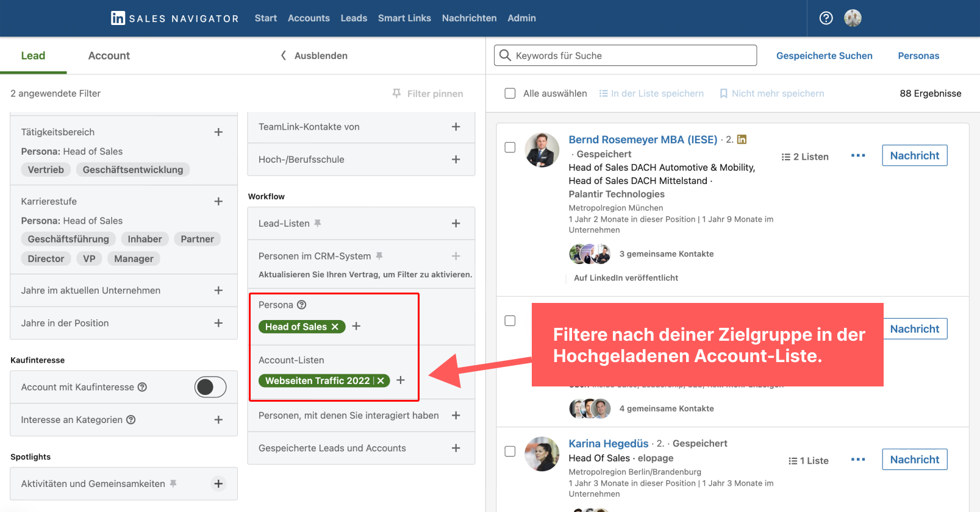Click the search magnifier icon
The width and height of the screenshot is (980, 512).
(505, 55)
